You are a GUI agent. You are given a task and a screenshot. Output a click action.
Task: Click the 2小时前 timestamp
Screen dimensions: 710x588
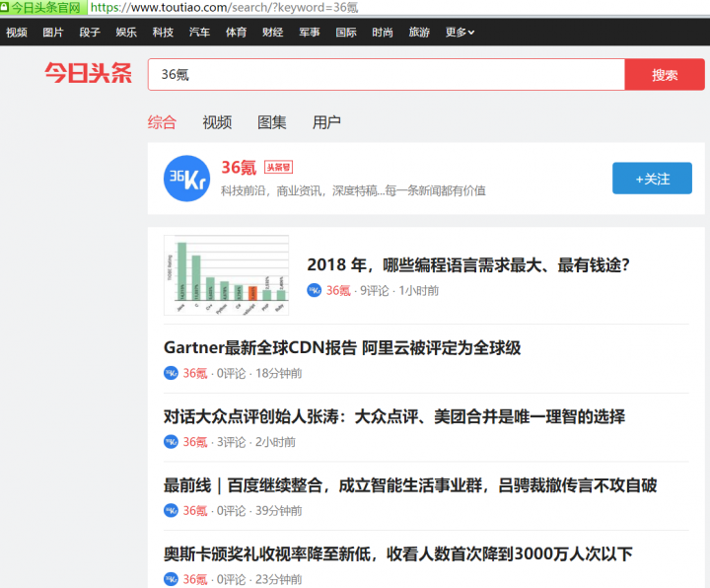(x=276, y=442)
